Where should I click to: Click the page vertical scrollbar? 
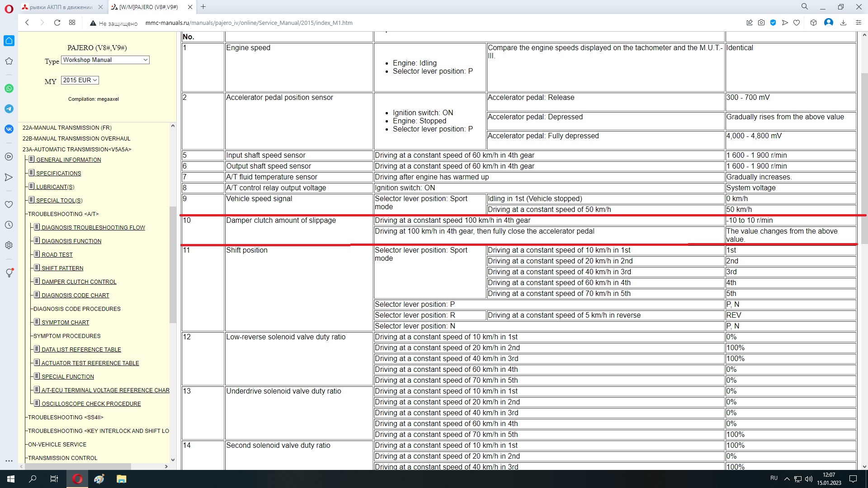tap(864, 158)
